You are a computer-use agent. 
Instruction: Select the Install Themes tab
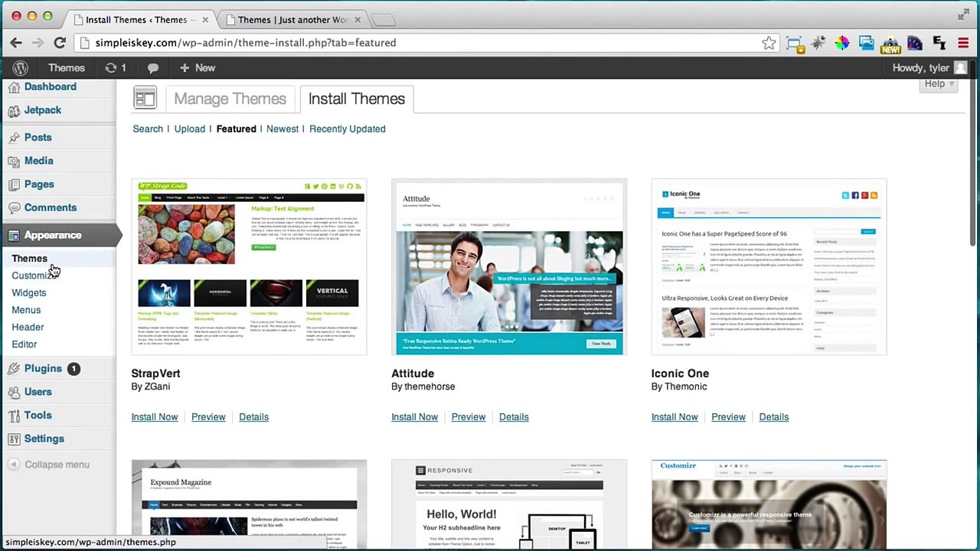pos(357,99)
